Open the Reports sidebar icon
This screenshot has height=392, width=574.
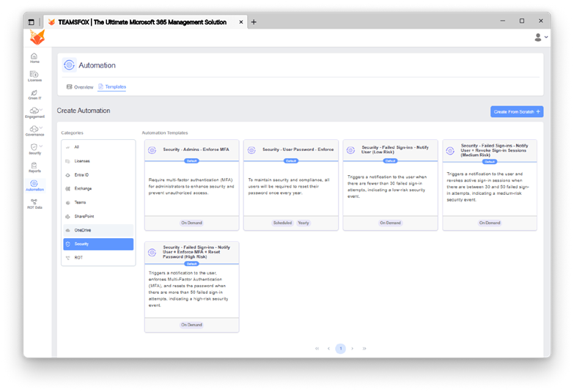pyautogui.click(x=34, y=167)
